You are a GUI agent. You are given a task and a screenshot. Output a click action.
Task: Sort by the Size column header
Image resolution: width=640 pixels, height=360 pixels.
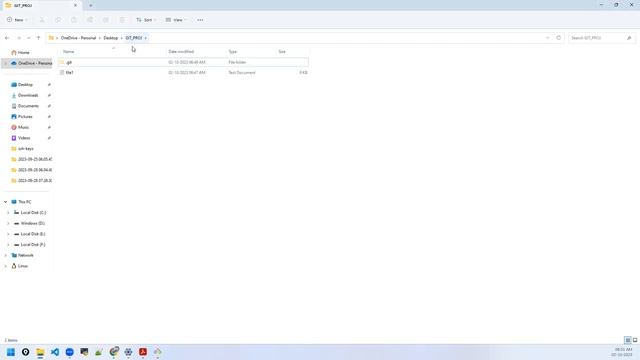pyautogui.click(x=282, y=52)
